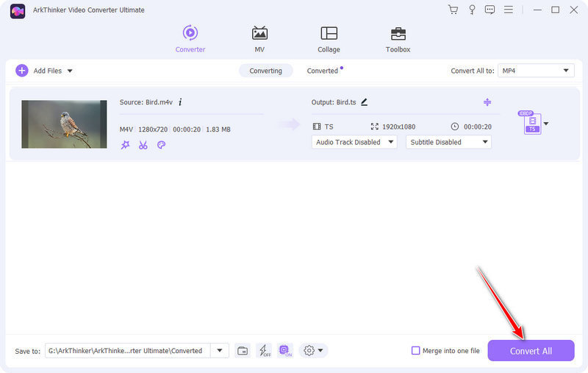Open the hamburger menu
This screenshot has height=373, width=588.
tap(509, 10)
